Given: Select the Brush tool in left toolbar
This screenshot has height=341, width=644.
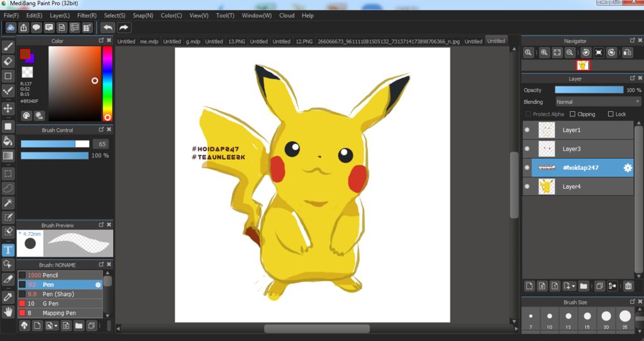Looking at the screenshot, I should [8, 47].
